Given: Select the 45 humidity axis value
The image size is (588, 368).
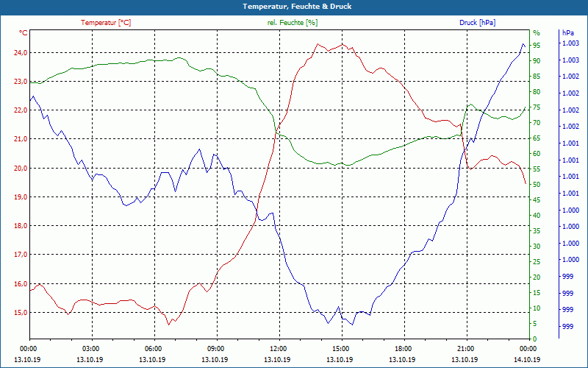Looking at the screenshot, I should tap(537, 200).
